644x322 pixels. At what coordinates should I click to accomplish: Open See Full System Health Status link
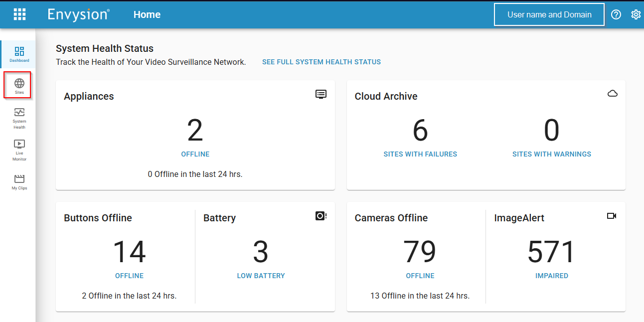321,62
